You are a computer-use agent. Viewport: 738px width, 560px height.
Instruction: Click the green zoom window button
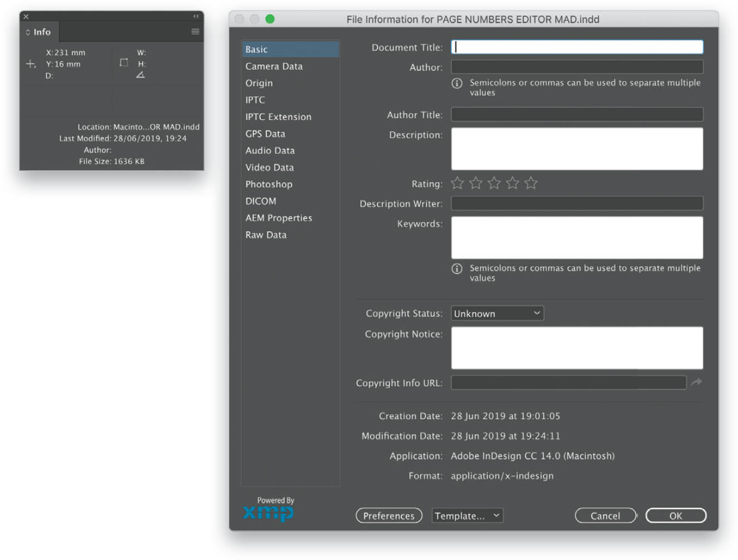pyautogui.click(x=270, y=19)
